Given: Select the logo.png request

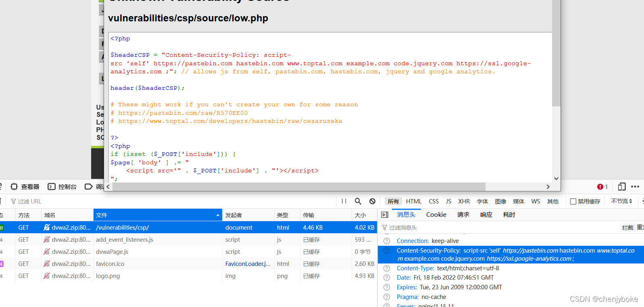Looking at the screenshot, I should [x=188, y=276].
